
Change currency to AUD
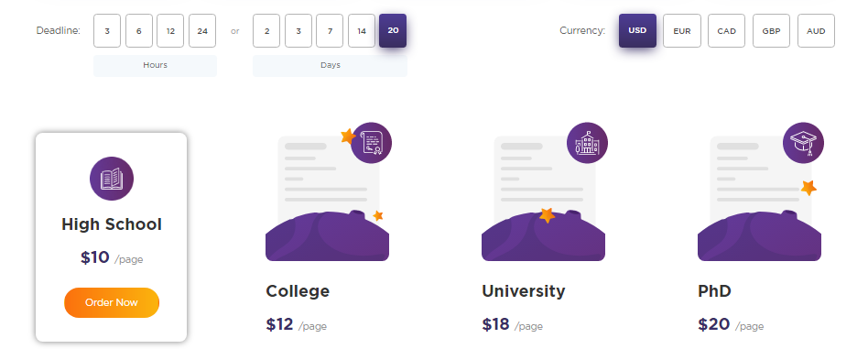click(816, 31)
